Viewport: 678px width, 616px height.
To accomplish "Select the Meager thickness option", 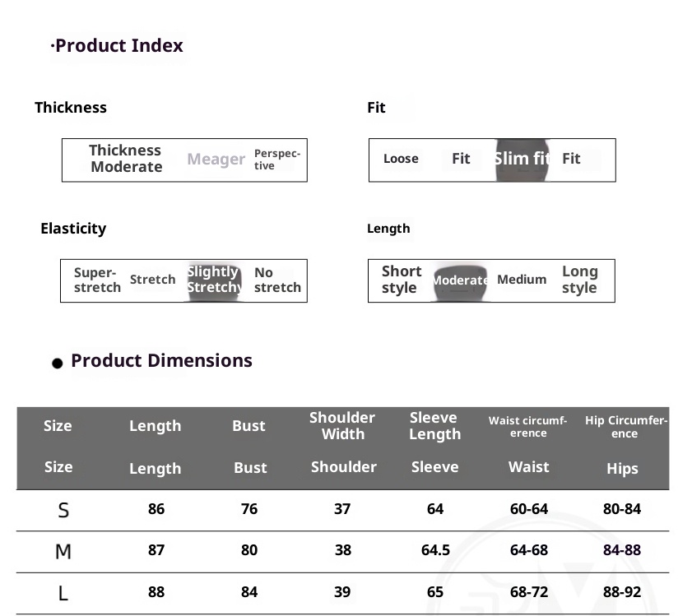I will point(216,160).
